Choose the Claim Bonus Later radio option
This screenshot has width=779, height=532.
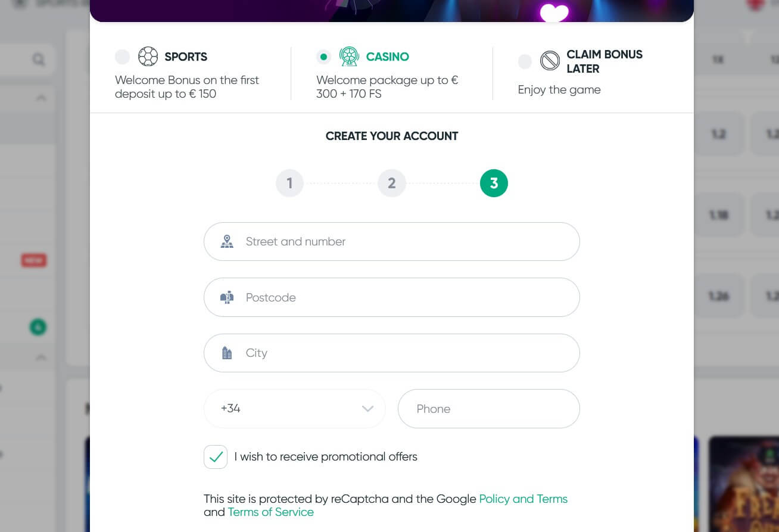[525, 61]
